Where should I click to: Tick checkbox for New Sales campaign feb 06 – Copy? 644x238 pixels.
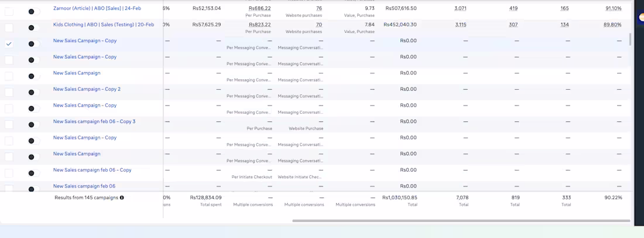pyautogui.click(x=9, y=173)
